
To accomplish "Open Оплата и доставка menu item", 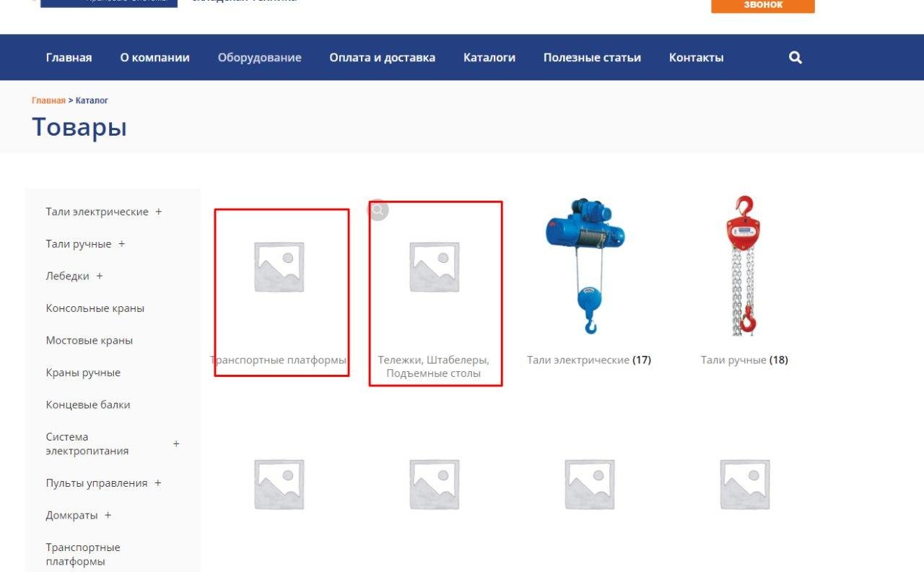I will pyautogui.click(x=382, y=58).
